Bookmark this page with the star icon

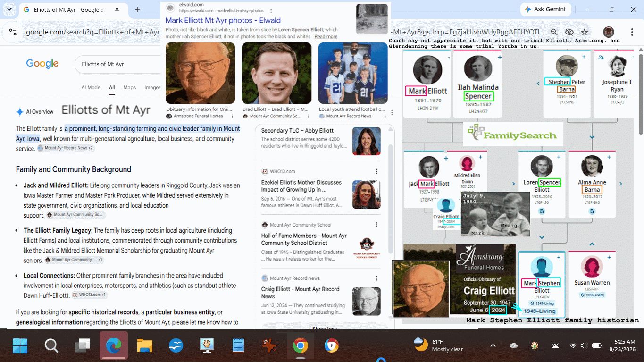[585, 32]
